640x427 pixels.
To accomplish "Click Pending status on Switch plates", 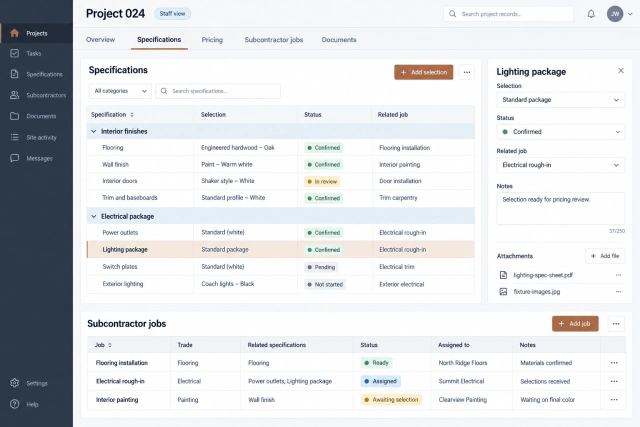I will point(321,267).
